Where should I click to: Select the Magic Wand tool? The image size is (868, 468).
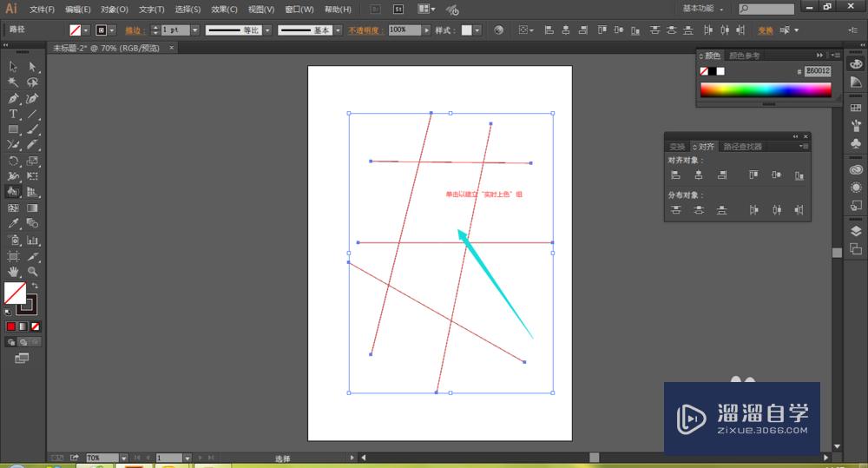(13, 82)
